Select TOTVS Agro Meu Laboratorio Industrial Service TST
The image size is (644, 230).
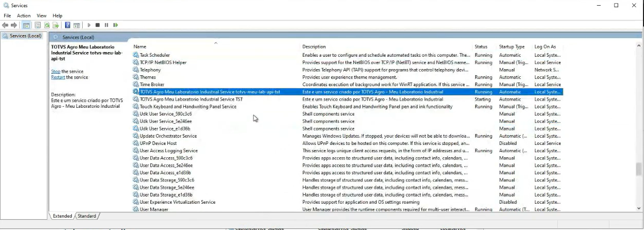[x=348, y=99]
